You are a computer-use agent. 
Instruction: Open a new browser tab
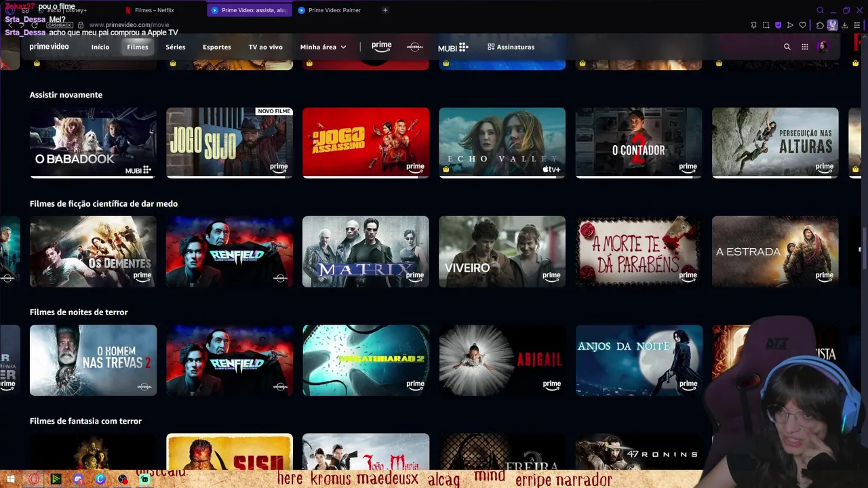[385, 10]
